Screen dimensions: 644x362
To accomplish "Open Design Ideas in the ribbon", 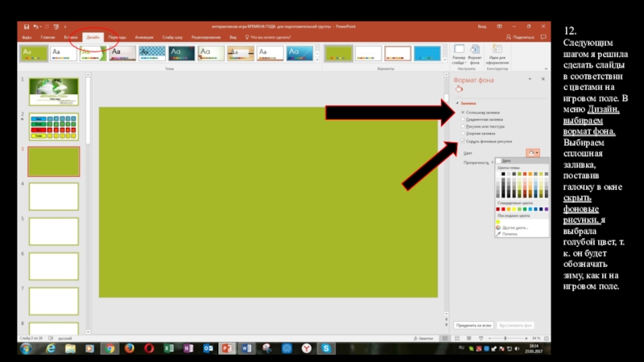I will 498,51.
